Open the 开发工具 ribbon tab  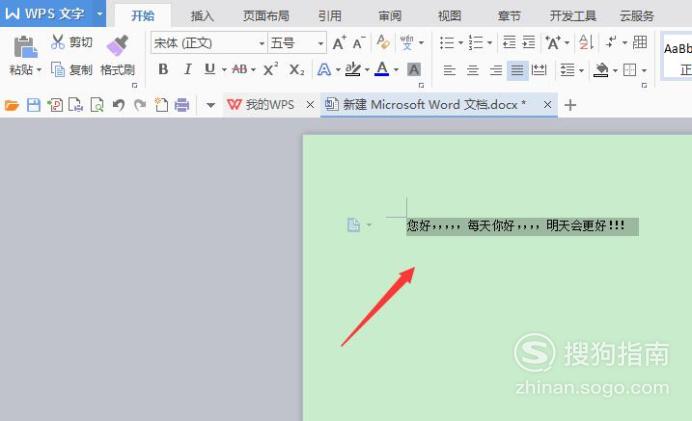tap(573, 16)
